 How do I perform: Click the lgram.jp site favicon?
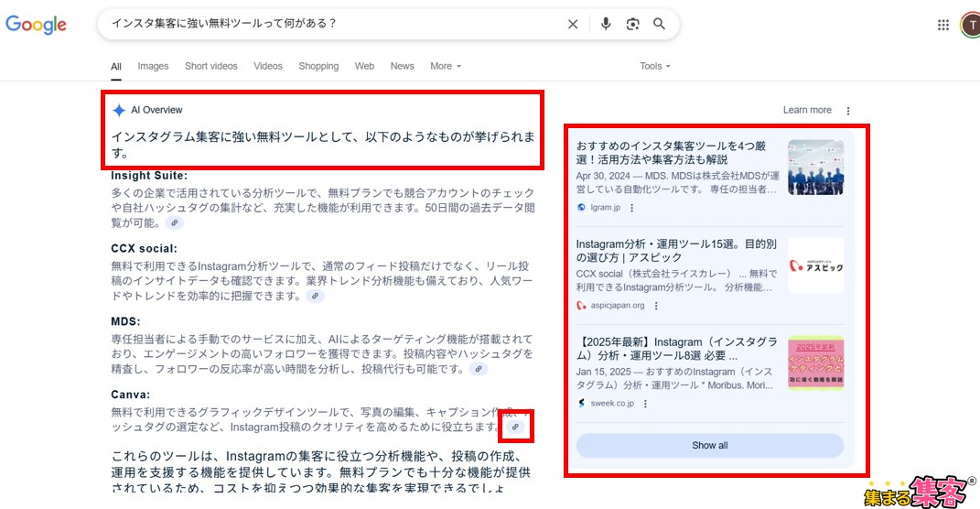(x=581, y=208)
